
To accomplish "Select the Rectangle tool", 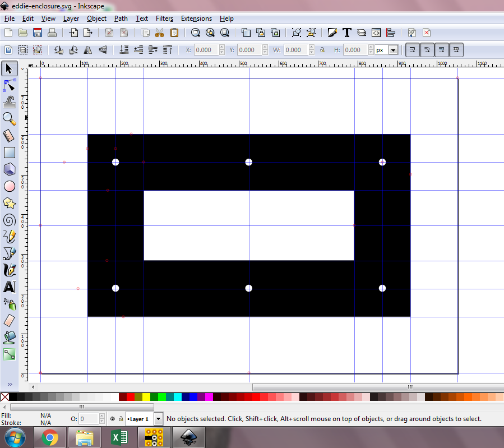I will (x=9, y=152).
